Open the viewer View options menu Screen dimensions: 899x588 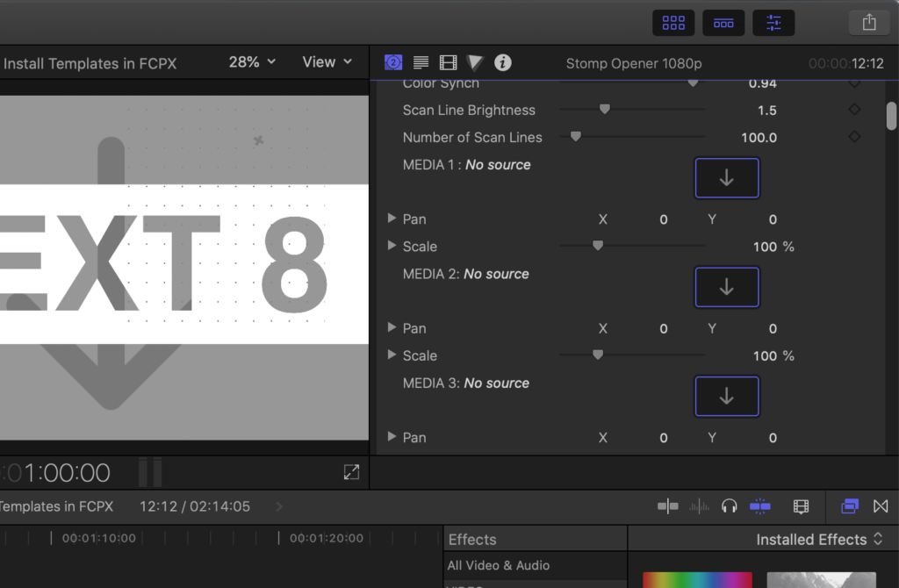tap(327, 62)
